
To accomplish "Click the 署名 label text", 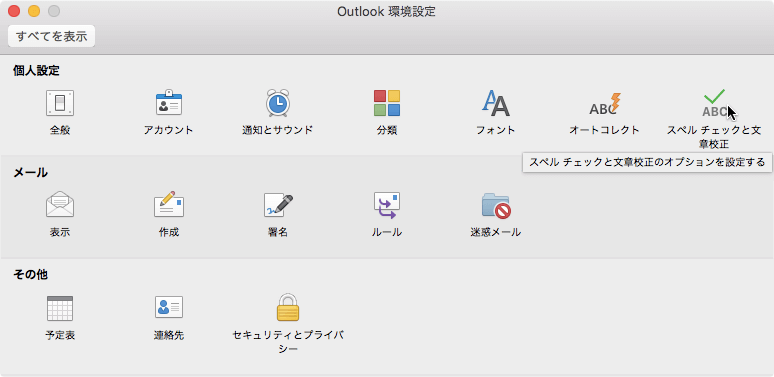I will (277, 232).
